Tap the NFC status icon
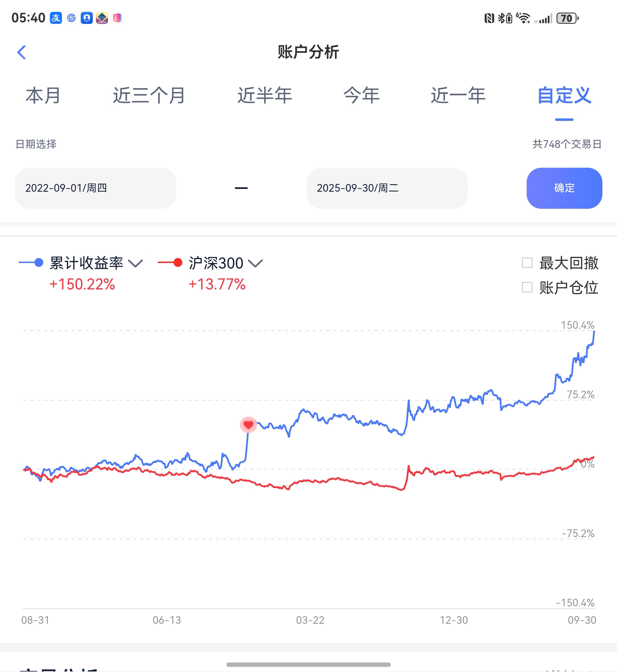This screenshot has width=617, height=672. [x=489, y=18]
